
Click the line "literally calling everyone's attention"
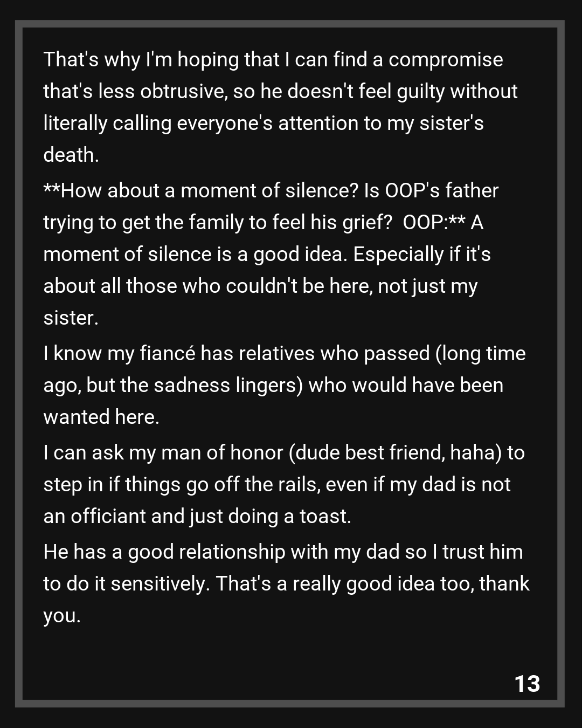tap(263, 123)
